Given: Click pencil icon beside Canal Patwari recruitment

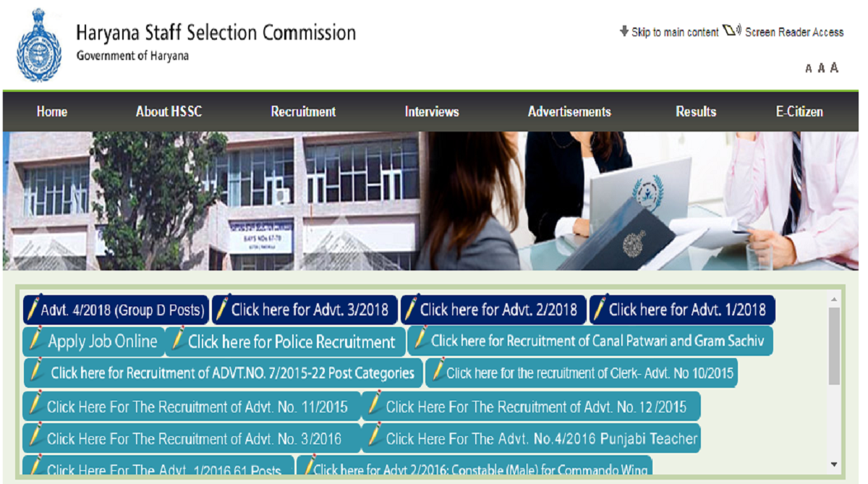Looking at the screenshot, I should pyautogui.click(x=420, y=339).
